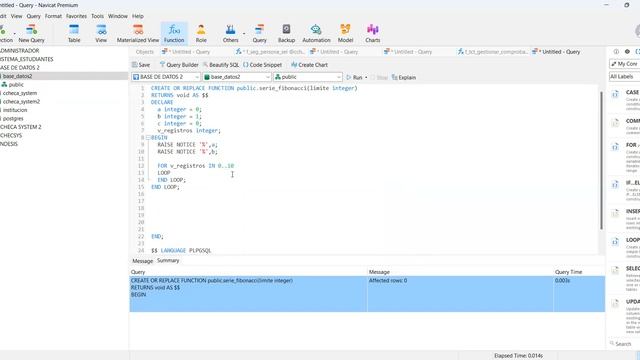
Task: Open the Tools menu
Action: point(97,16)
